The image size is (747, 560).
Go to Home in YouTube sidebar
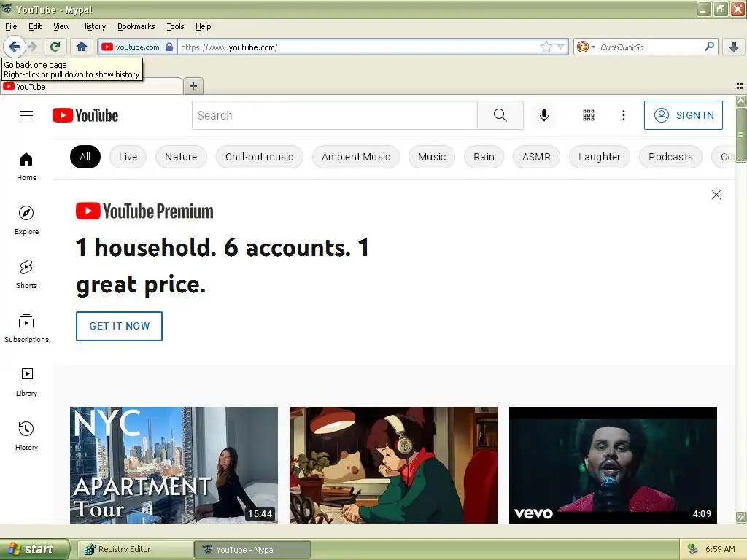pos(26,167)
